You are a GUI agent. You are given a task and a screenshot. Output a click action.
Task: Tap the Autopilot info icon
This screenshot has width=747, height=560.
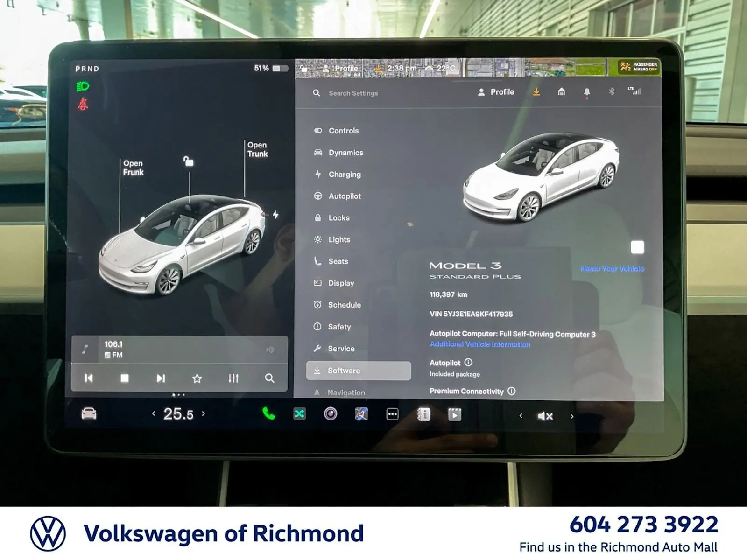click(468, 362)
